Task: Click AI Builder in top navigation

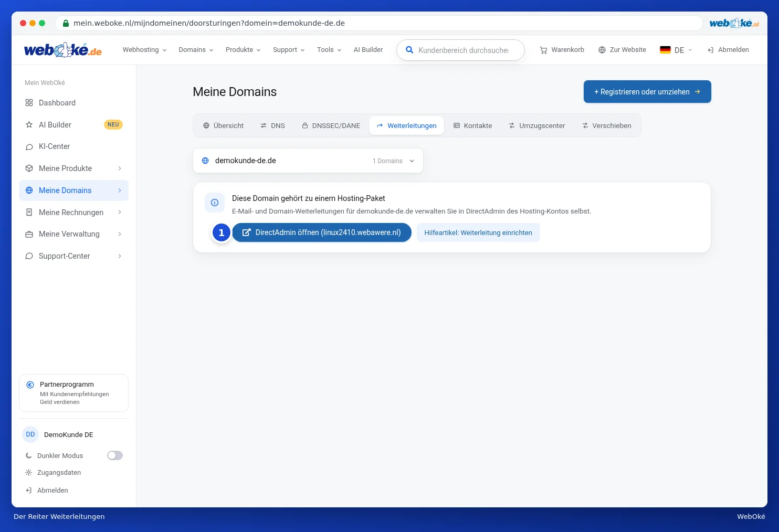Action: pos(368,50)
